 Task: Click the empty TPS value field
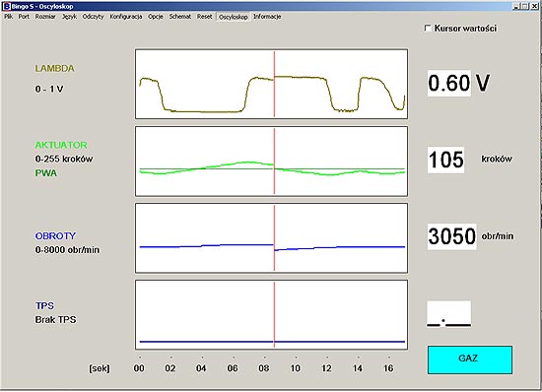tap(449, 313)
